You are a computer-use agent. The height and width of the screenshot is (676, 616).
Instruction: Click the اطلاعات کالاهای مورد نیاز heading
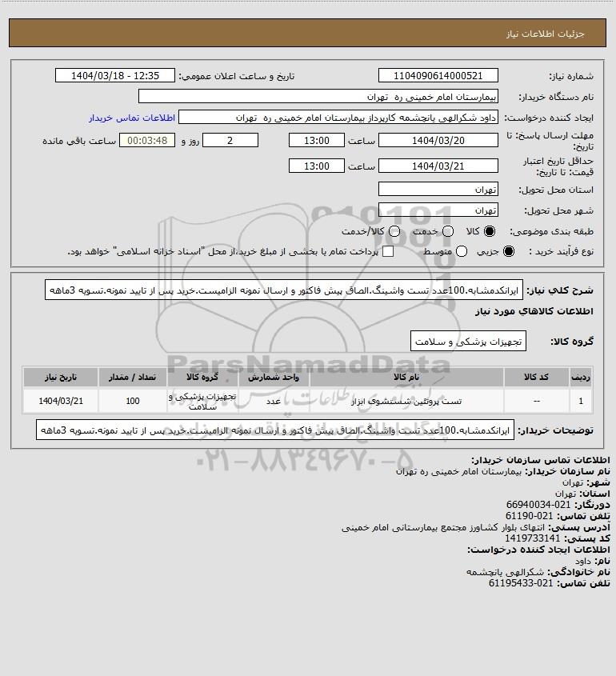click(x=534, y=311)
